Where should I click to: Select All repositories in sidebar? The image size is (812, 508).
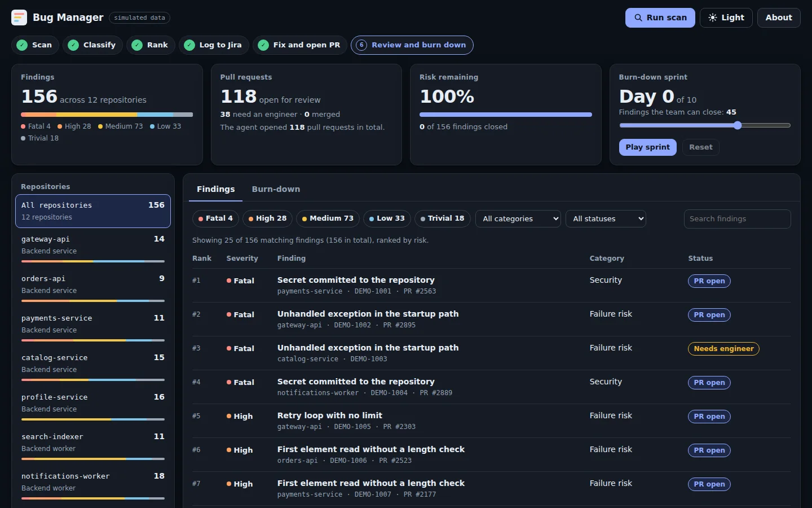(x=93, y=211)
